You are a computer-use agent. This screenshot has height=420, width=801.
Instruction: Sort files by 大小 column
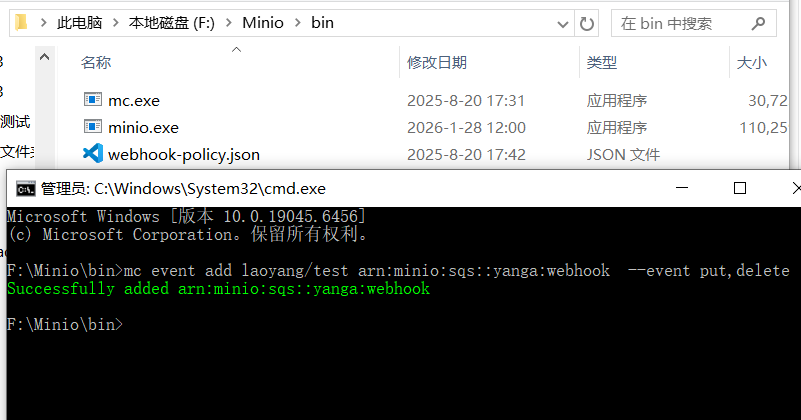point(751,63)
